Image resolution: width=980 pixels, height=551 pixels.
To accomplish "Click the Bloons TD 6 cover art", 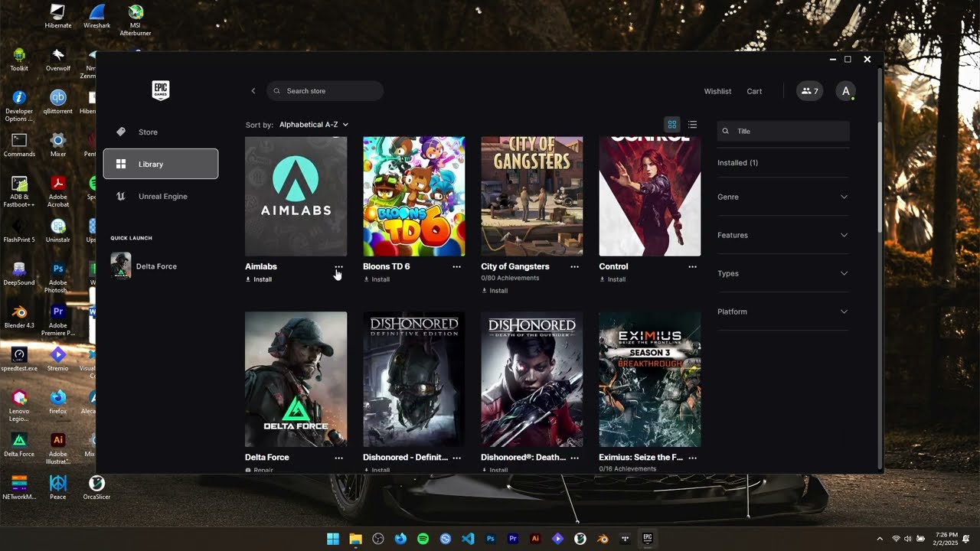I will click(413, 196).
